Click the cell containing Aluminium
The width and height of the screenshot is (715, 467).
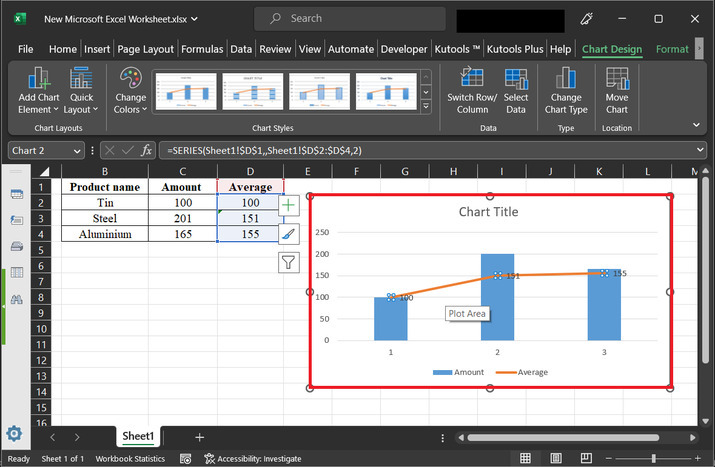click(x=105, y=234)
